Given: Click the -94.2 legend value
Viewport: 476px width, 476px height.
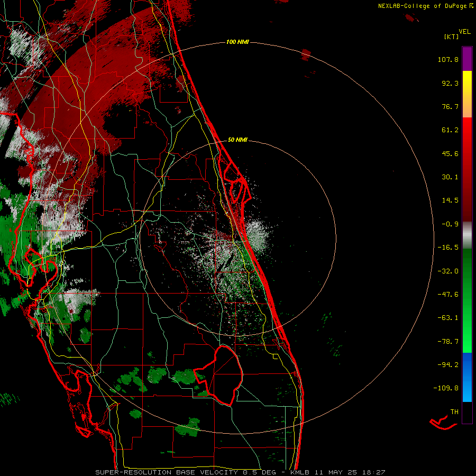Looking at the screenshot, I should (x=448, y=364).
